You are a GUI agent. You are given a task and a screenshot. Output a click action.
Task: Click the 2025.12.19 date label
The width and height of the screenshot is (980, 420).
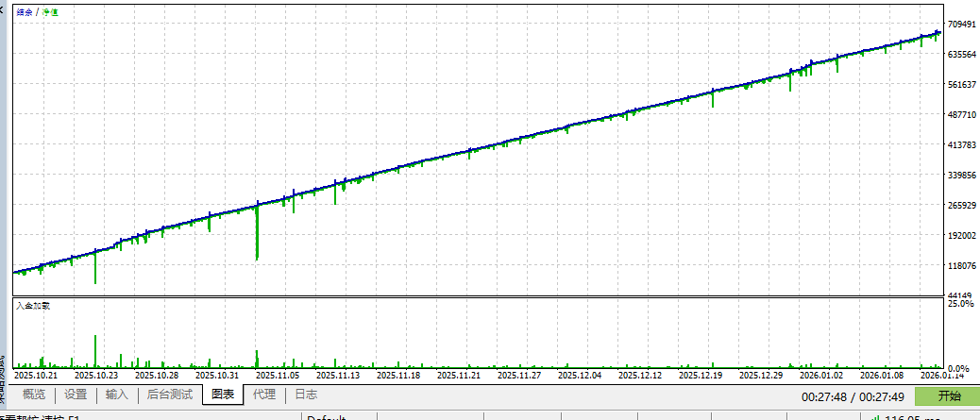(x=700, y=376)
